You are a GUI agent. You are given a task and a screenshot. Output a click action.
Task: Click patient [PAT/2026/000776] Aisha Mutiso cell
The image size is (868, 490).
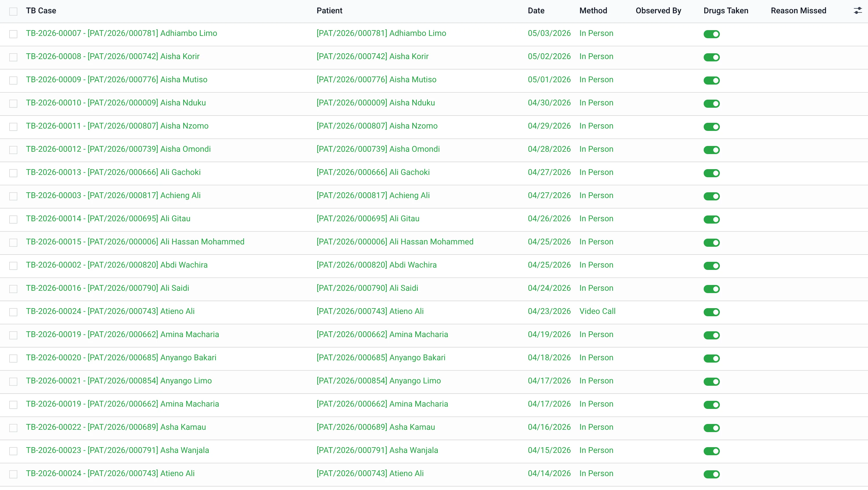click(x=376, y=80)
